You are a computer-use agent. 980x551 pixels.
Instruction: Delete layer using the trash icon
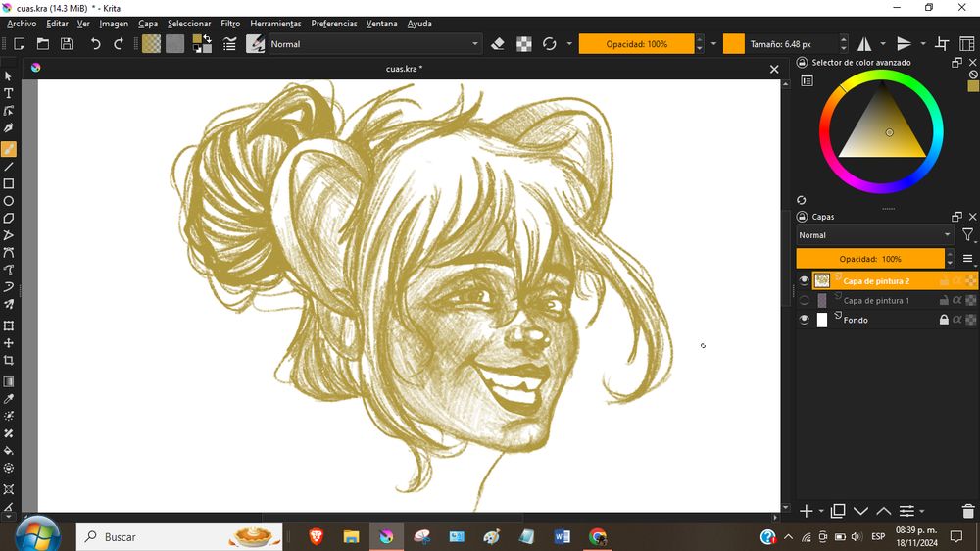tap(968, 511)
